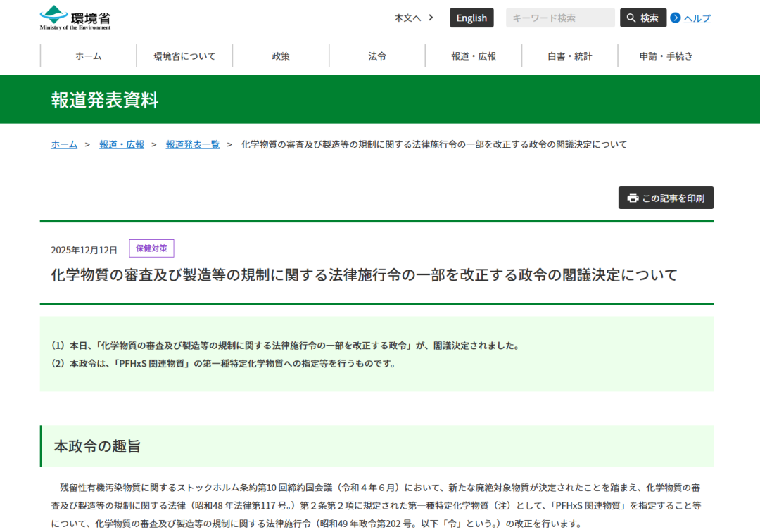Image resolution: width=760 pixels, height=532 pixels.
Task: Open the ホーム navigation menu item
Action: pyautogui.click(x=89, y=56)
